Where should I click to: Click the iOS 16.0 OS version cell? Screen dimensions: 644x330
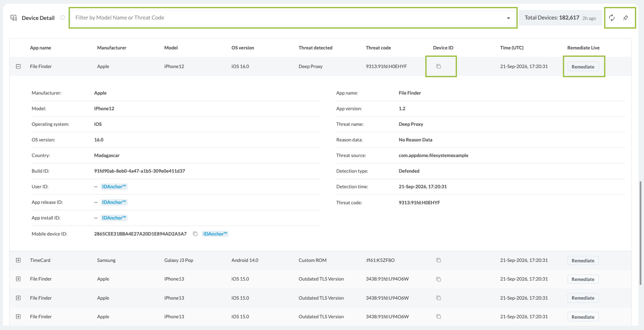(x=240, y=66)
